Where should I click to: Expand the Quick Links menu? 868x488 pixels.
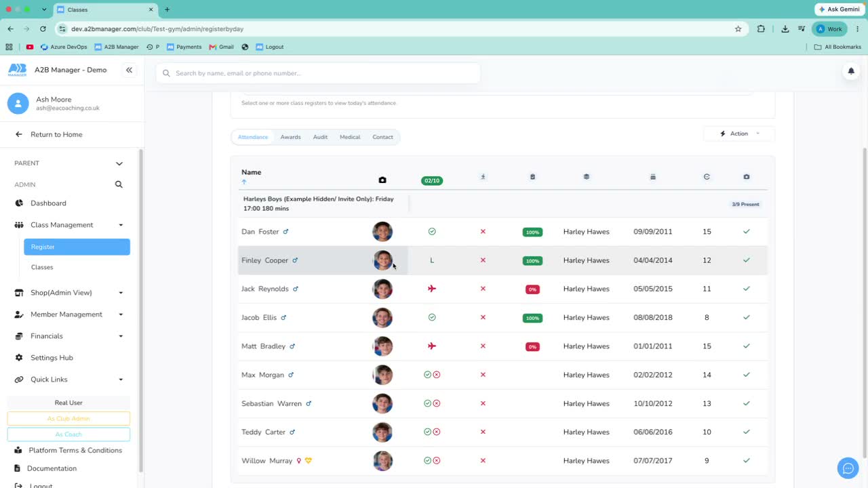[121, 380]
